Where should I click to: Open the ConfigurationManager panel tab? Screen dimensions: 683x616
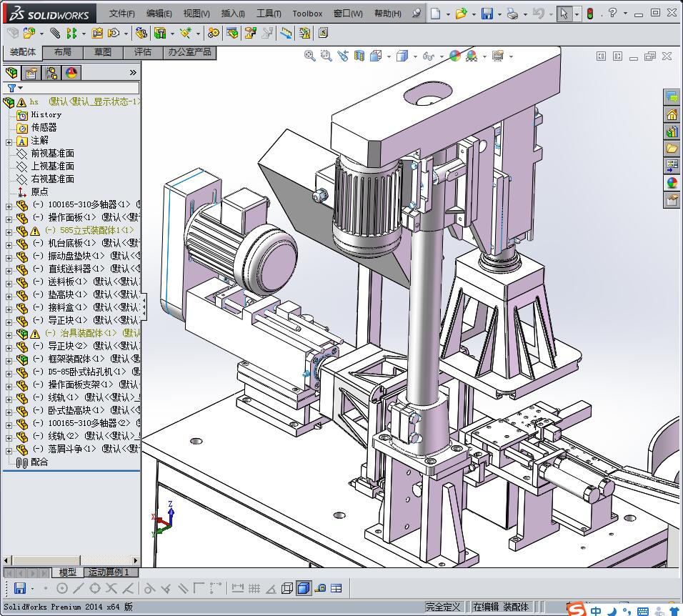(x=51, y=73)
